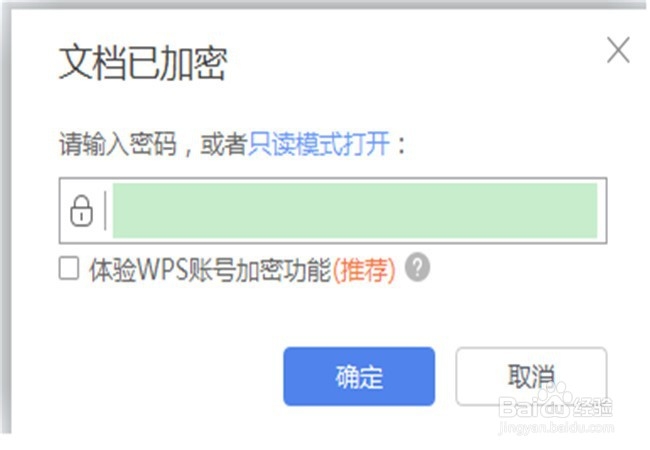650x450 pixels.
Task: Click the WPS word in checkbox label
Action: pyautogui.click(x=162, y=269)
